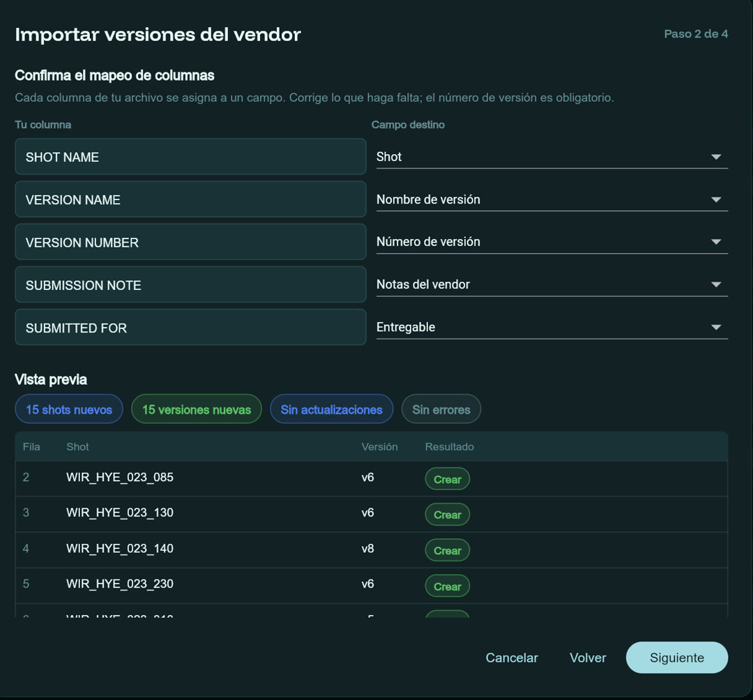The image size is (753, 700).
Task: Open the Shot destination field dropdown
Action: pyautogui.click(x=552, y=157)
